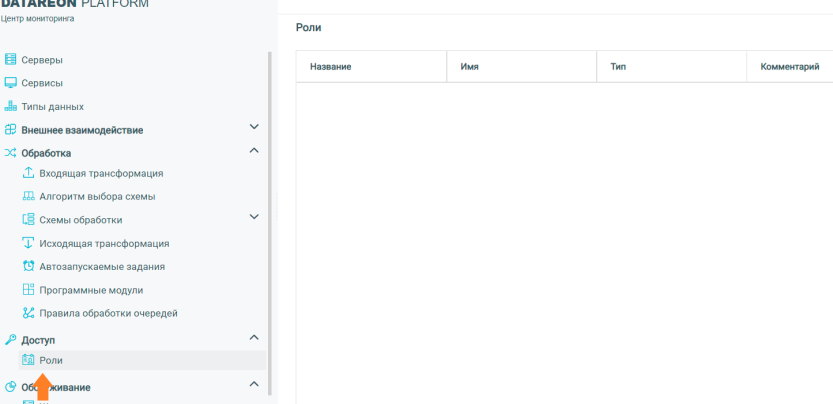Click the Program modules grid icon

pyautogui.click(x=28, y=290)
